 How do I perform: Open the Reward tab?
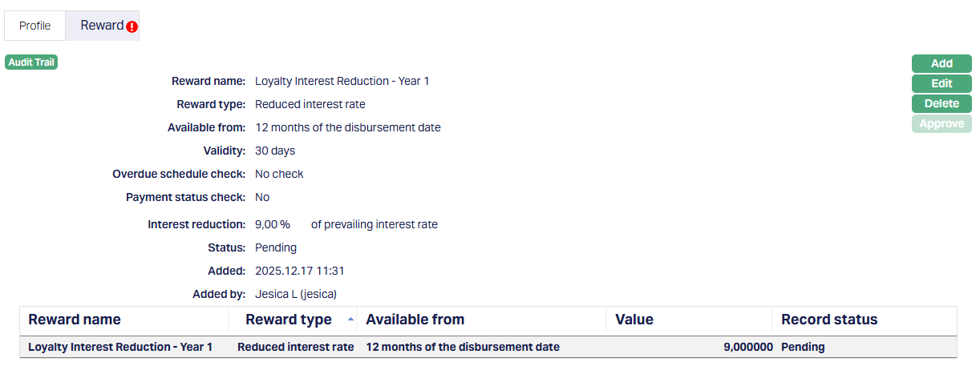pyautogui.click(x=102, y=26)
